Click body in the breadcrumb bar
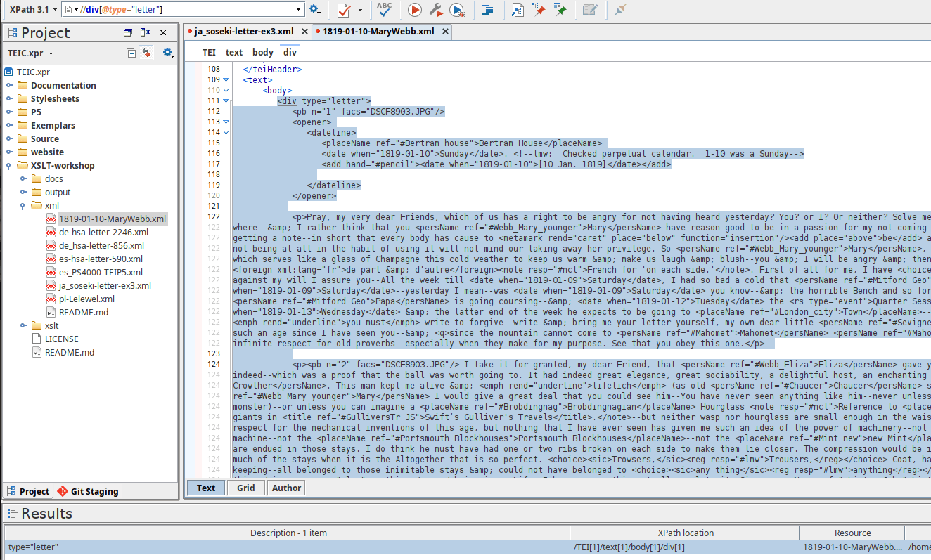The width and height of the screenshot is (931, 560). click(x=262, y=52)
